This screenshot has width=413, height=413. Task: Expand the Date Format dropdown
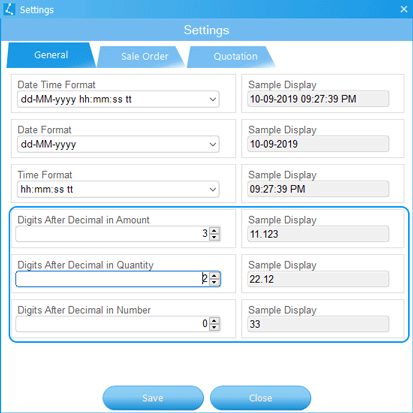pyautogui.click(x=118, y=144)
